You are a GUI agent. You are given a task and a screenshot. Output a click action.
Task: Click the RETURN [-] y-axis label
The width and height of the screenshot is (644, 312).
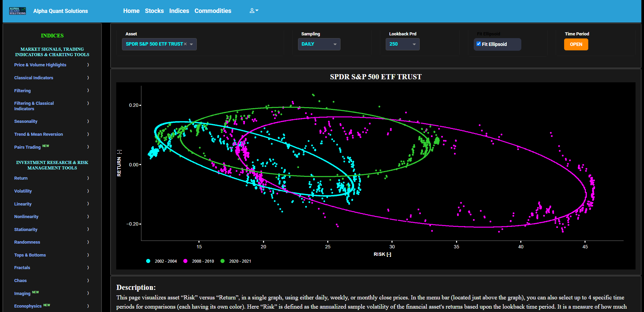coord(119,163)
